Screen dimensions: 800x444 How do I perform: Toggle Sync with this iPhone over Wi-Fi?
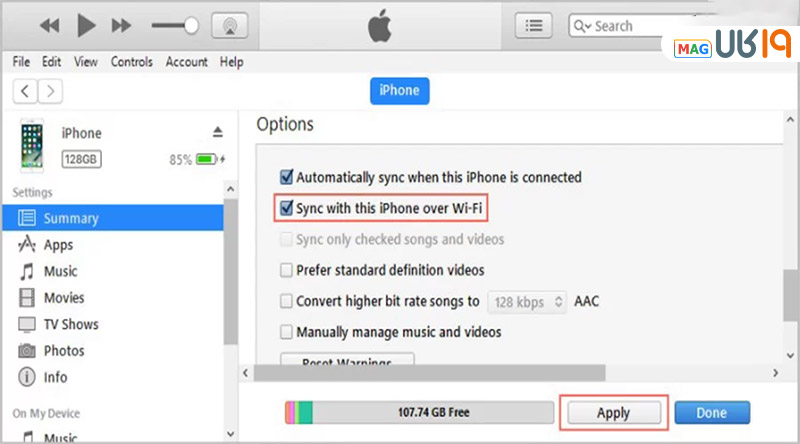tap(289, 209)
